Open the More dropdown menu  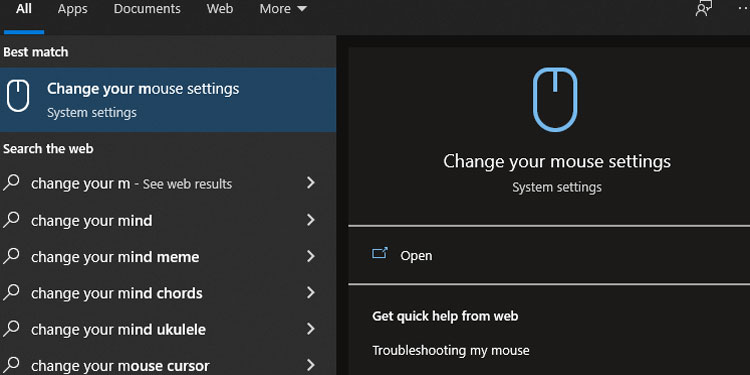[x=283, y=9]
